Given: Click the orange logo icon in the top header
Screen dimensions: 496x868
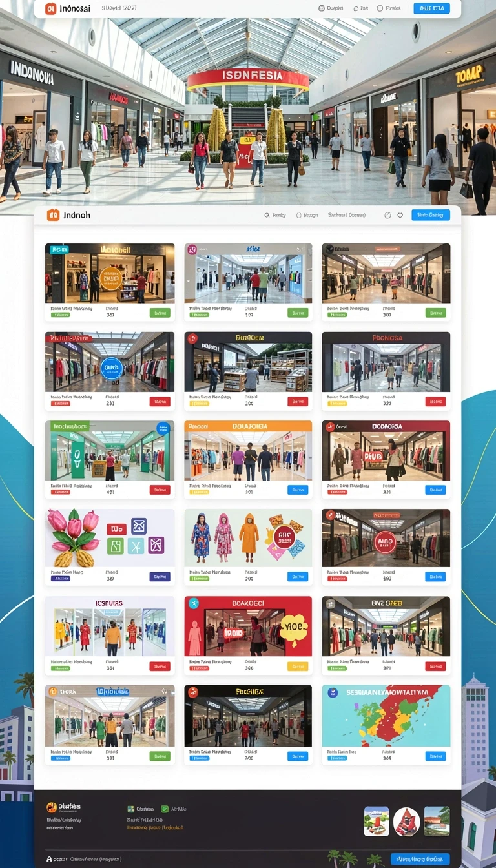Looking at the screenshot, I should [x=51, y=8].
